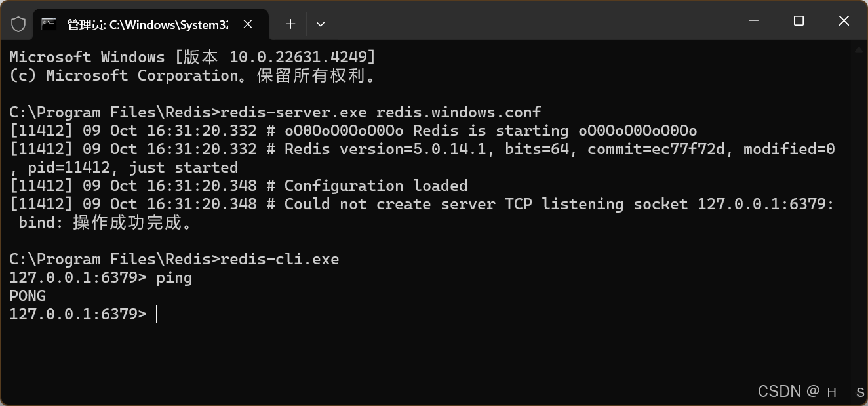Image resolution: width=868 pixels, height=406 pixels.
Task: Click the minimize window button
Action: (x=753, y=21)
